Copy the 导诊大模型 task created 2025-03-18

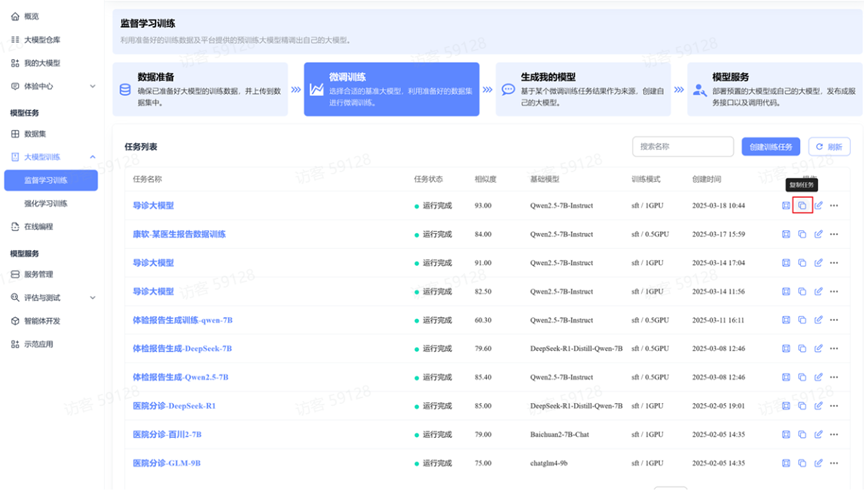(x=802, y=206)
